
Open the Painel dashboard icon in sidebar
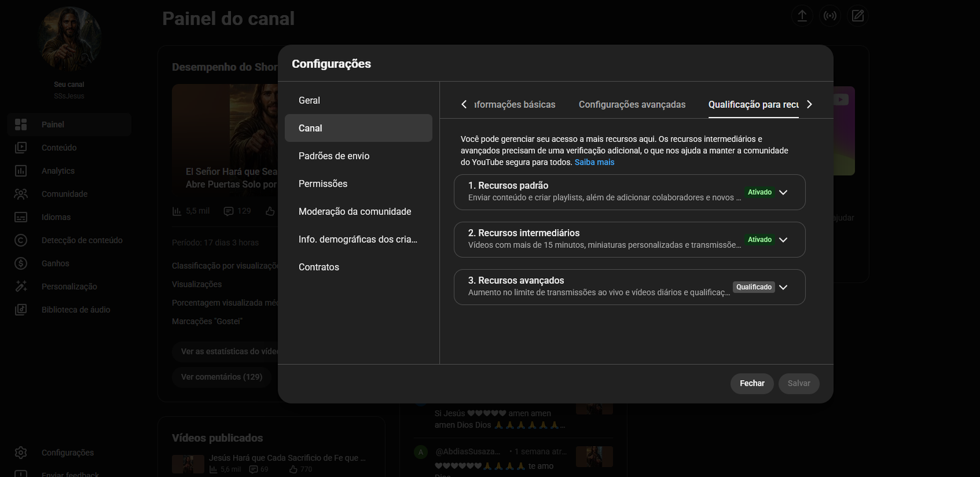pos(21,124)
